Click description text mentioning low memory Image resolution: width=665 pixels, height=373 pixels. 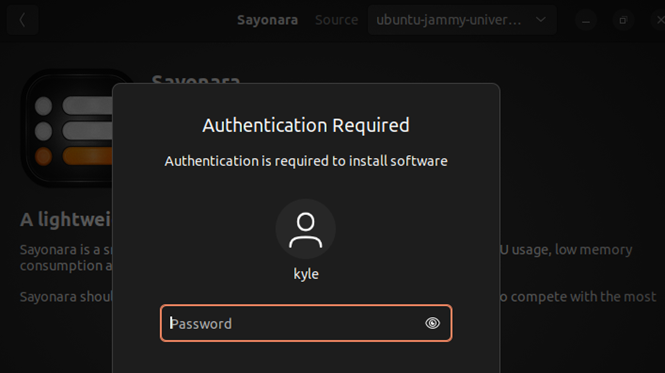coord(566,250)
